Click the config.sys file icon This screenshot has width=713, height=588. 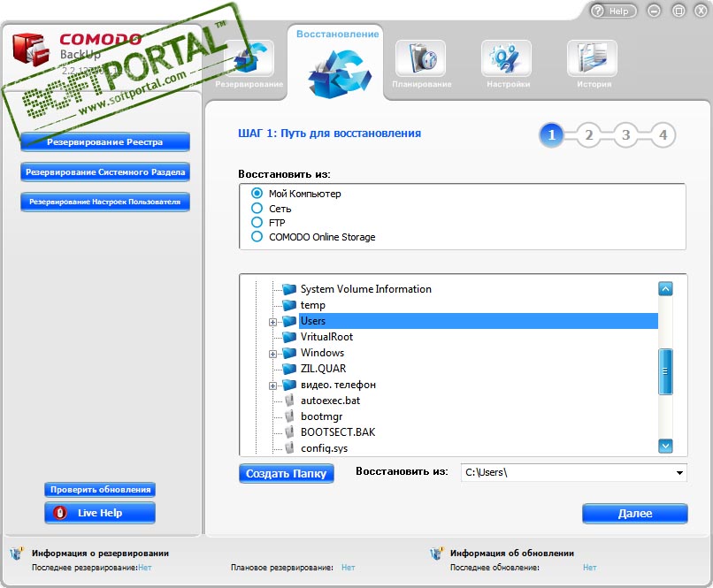[289, 448]
